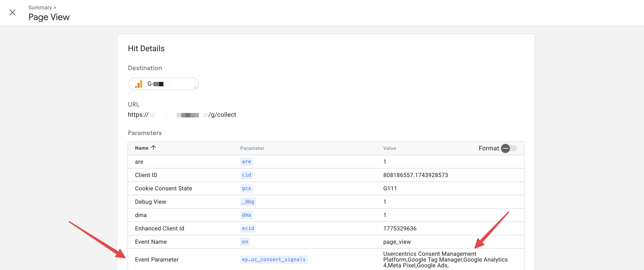644x270 pixels.
Task: Select the 'are' name cell
Action: (139, 161)
